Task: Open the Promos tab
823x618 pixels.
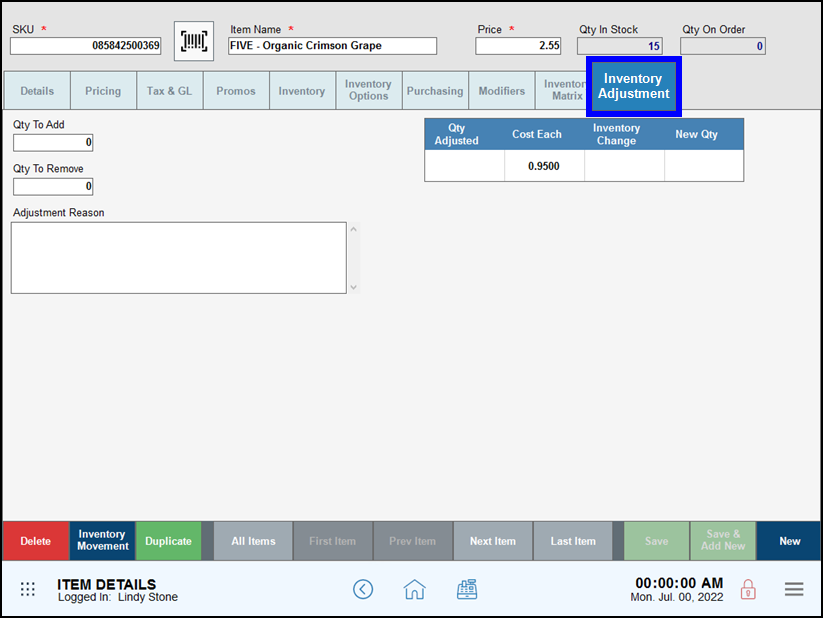Action: pyautogui.click(x=236, y=90)
